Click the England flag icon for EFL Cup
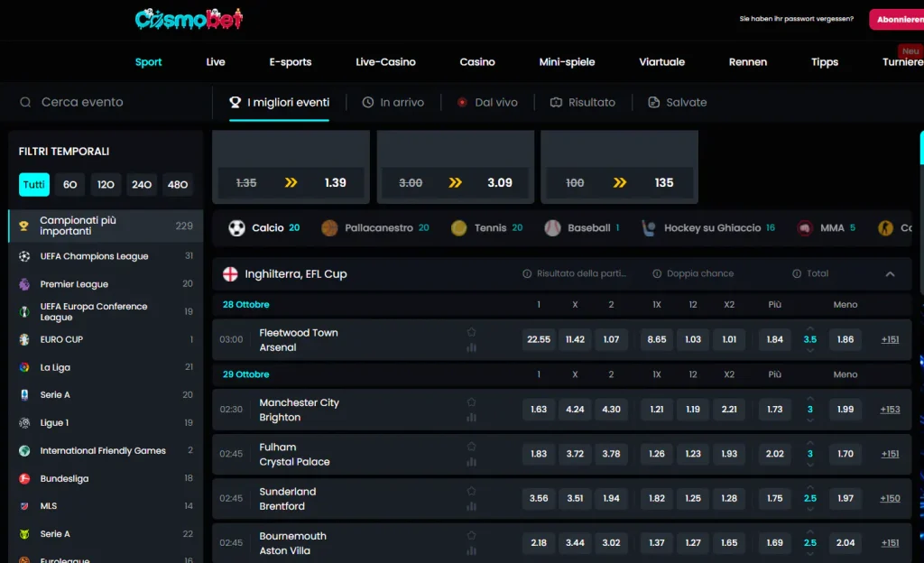The height and width of the screenshot is (563, 924). tap(230, 274)
